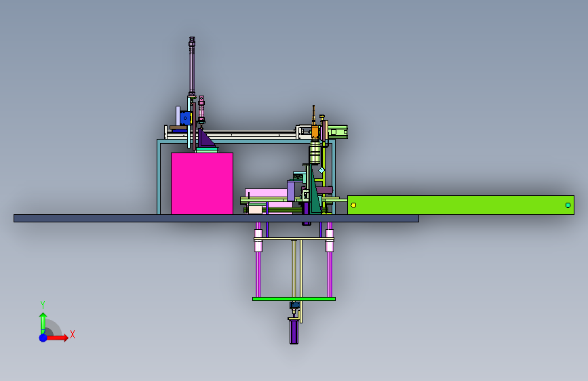
Task: Select the purple triangular bracket above the magenta box
Action: coord(205,139)
